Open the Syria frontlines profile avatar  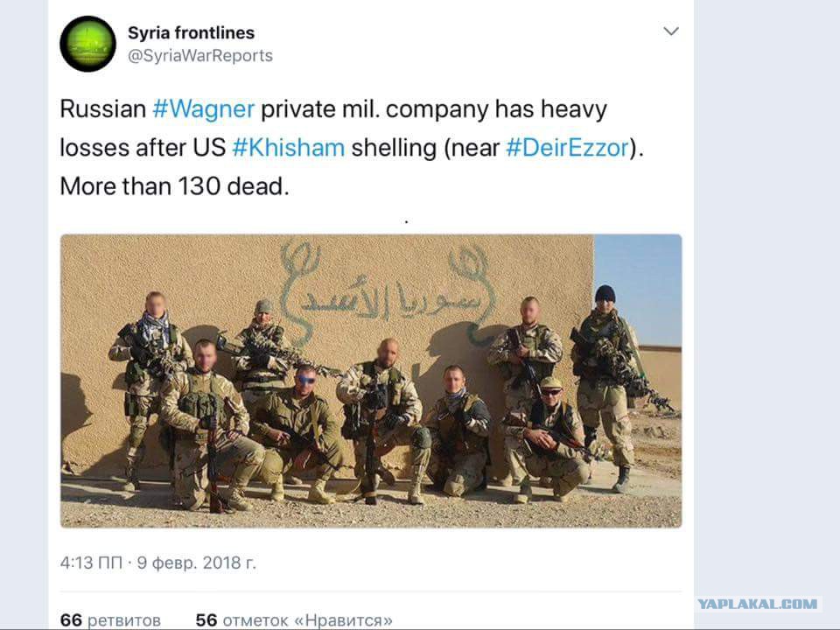click(x=87, y=44)
